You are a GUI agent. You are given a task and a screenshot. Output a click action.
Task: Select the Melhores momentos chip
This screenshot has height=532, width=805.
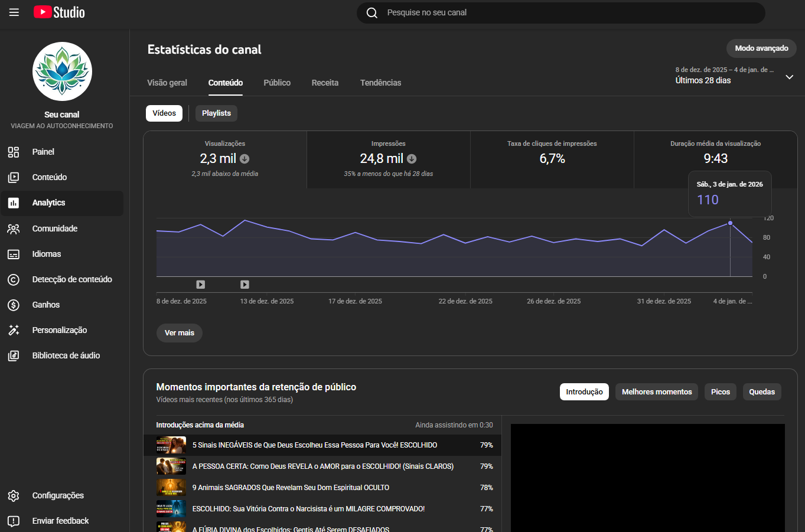coord(657,392)
